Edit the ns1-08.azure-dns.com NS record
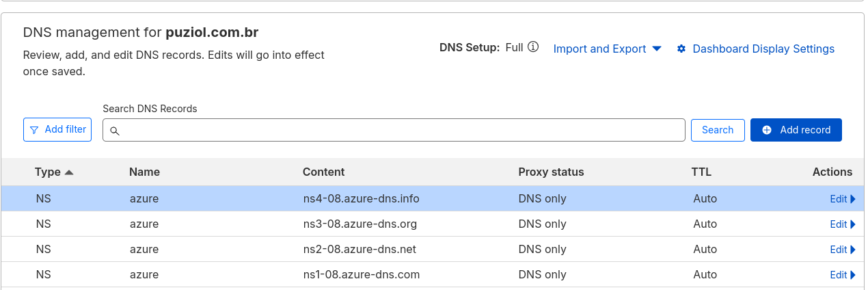Screen dimensions: 868x290 839,275
